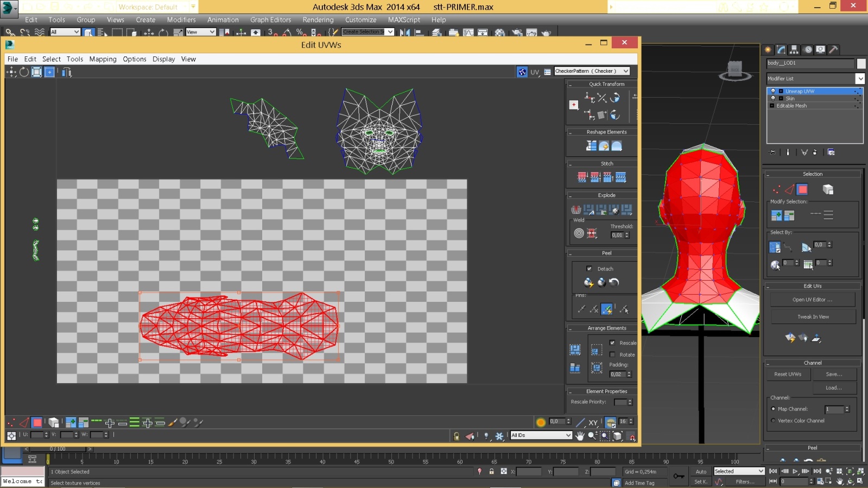Collapse the Stitch rollout
868x488 pixels.
click(570, 164)
